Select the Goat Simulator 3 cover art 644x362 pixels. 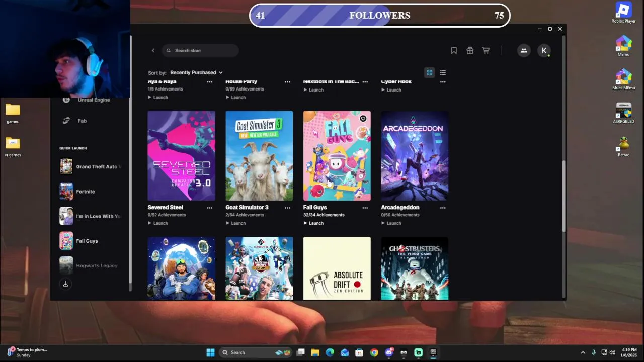[x=259, y=156]
